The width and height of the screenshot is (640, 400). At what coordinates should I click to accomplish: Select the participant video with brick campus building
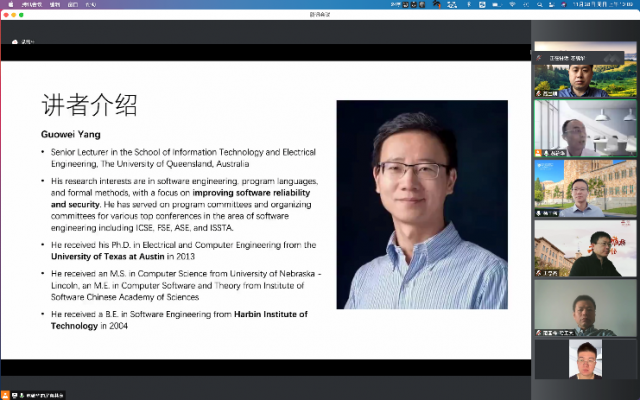pos(585,188)
